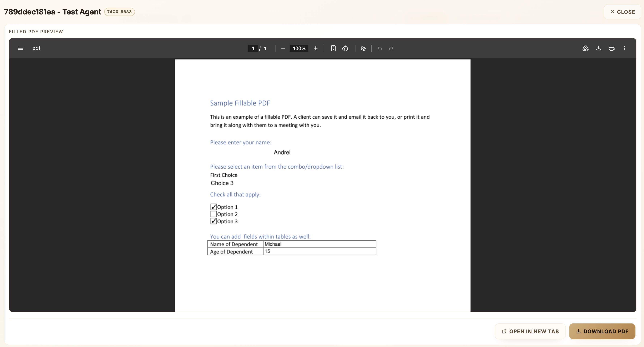
Task: Click Open In New Tab button
Action: [x=530, y=331]
